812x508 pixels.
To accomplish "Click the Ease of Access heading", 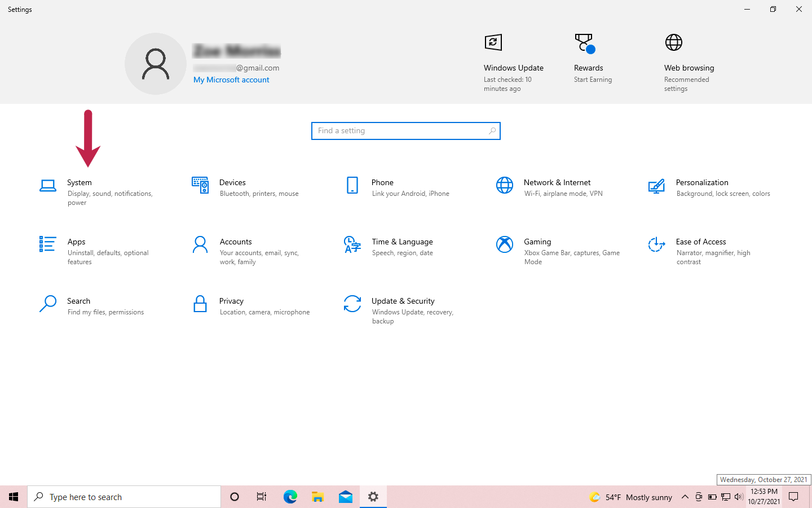I will [x=701, y=242].
